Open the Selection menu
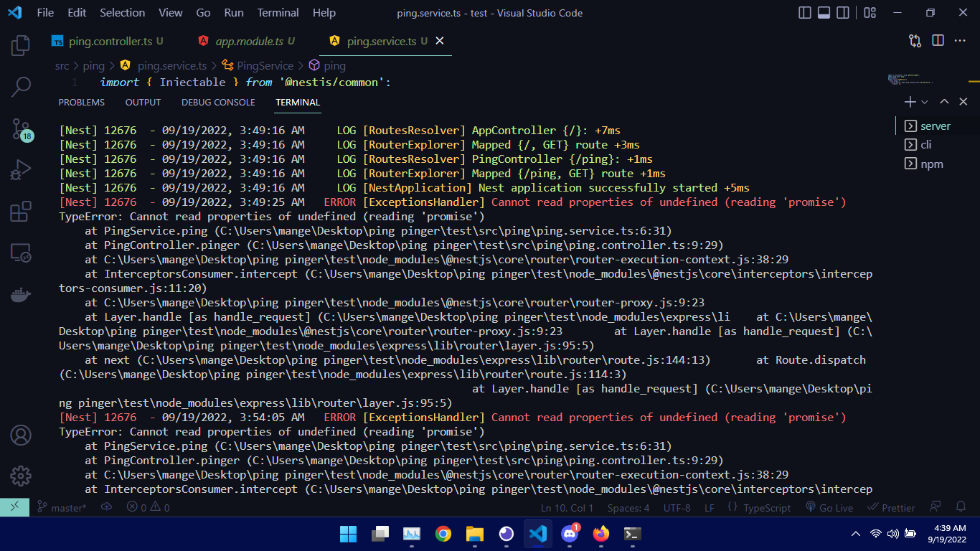Viewport: 980px width, 551px height. pyautogui.click(x=122, y=13)
